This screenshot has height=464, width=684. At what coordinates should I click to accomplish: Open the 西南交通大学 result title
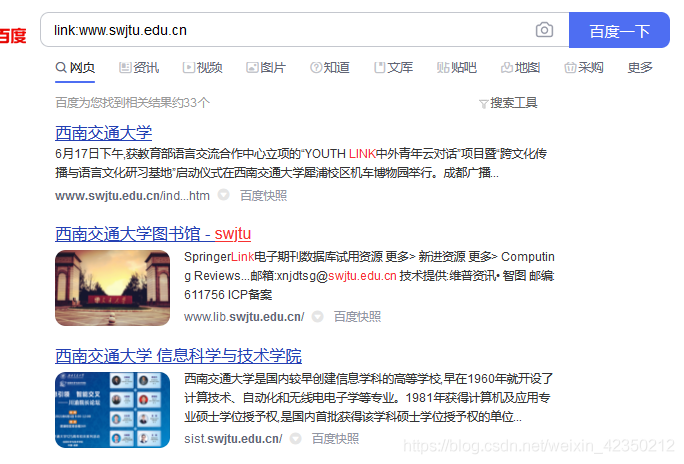click(103, 133)
